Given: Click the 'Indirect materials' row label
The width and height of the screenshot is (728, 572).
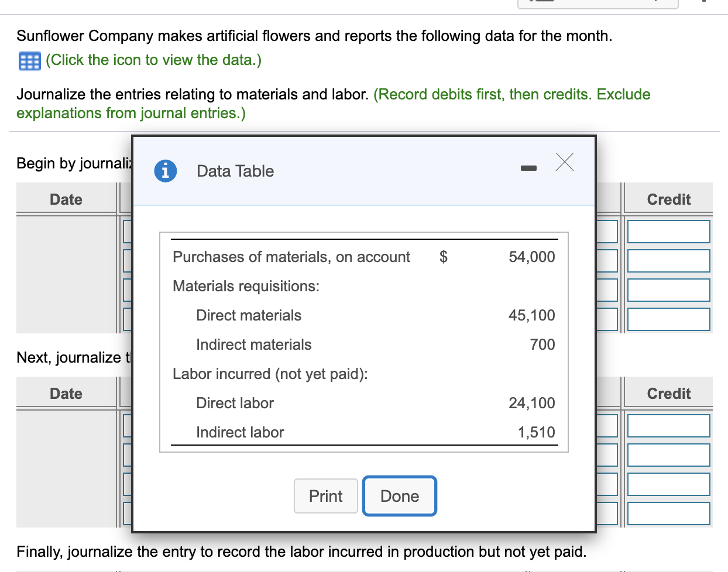Looking at the screenshot, I should click(254, 344).
